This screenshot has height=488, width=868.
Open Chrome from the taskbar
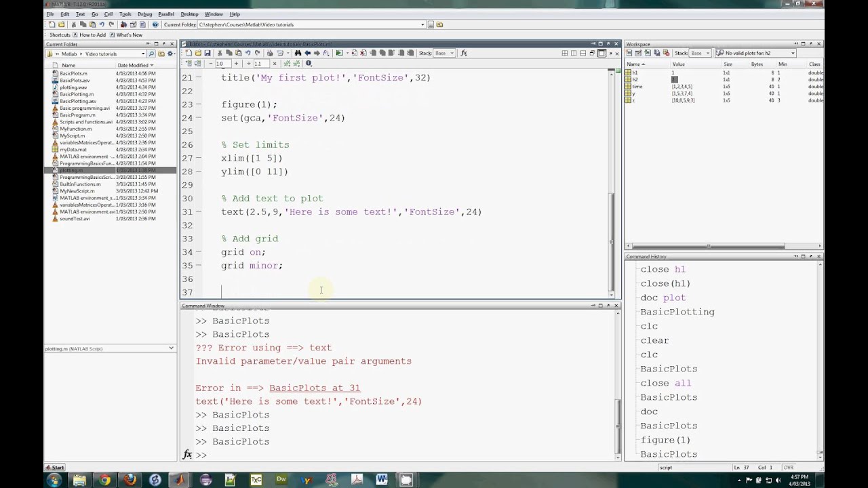104,480
